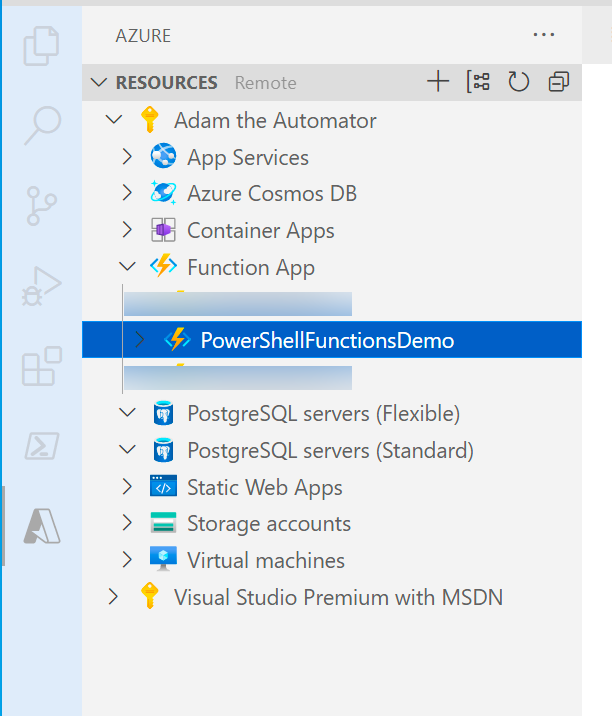Viewport: 612px width, 716px height.
Task: Open the Explorer view in activity bar
Action: [x=41, y=46]
